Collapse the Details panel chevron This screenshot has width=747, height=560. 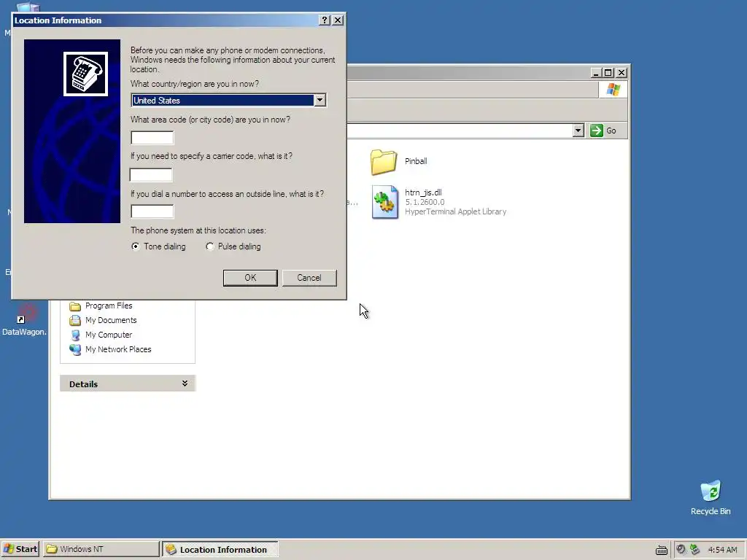(185, 384)
